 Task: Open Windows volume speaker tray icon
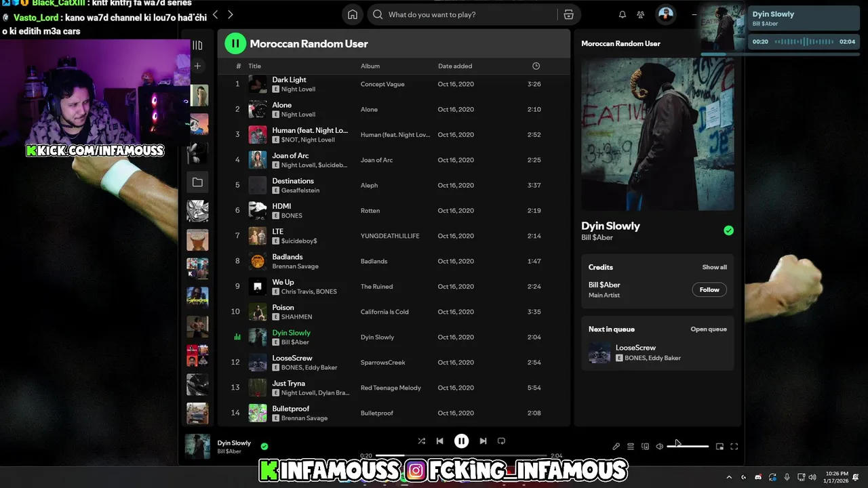coord(812,477)
